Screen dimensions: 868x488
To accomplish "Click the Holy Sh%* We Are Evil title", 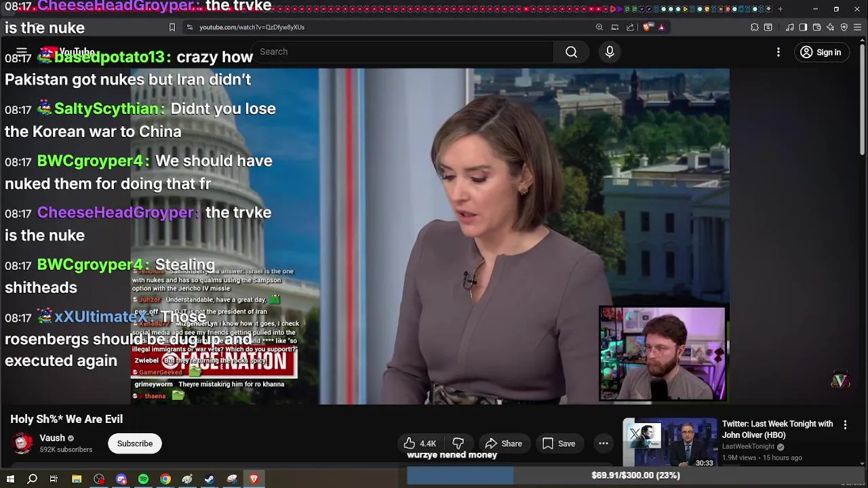I will click(66, 419).
